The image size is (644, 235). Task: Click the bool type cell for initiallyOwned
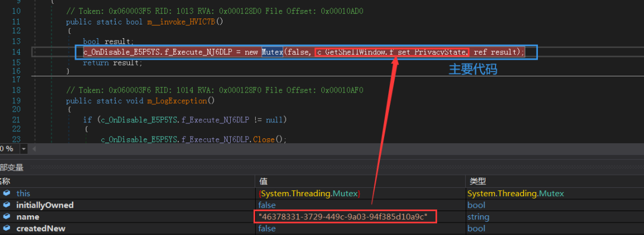[x=476, y=205]
